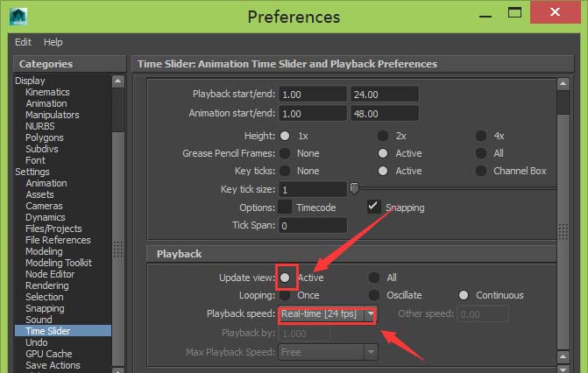Close the Preferences window

(x=555, y=12)
